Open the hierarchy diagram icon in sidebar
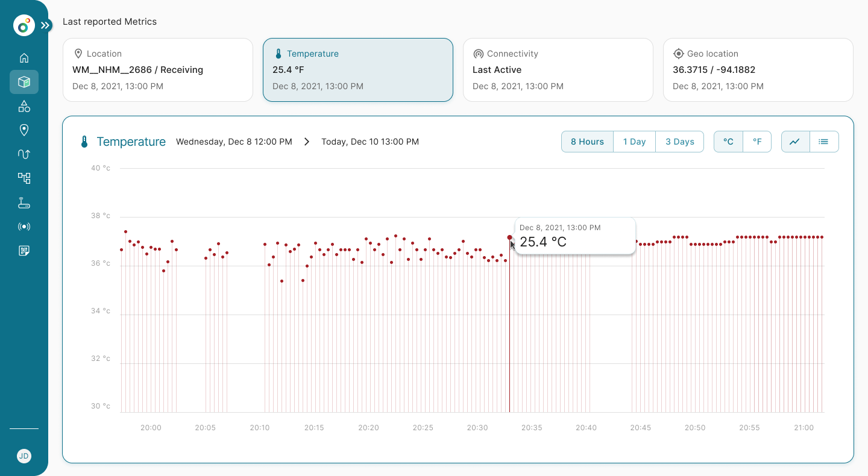This screenshot has height=476, width=868. point(24,178)
